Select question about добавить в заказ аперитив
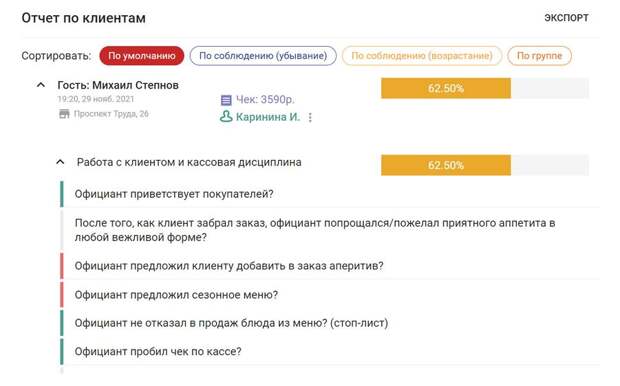The width and height of the screenshot is (620, 386). point(330,266)
